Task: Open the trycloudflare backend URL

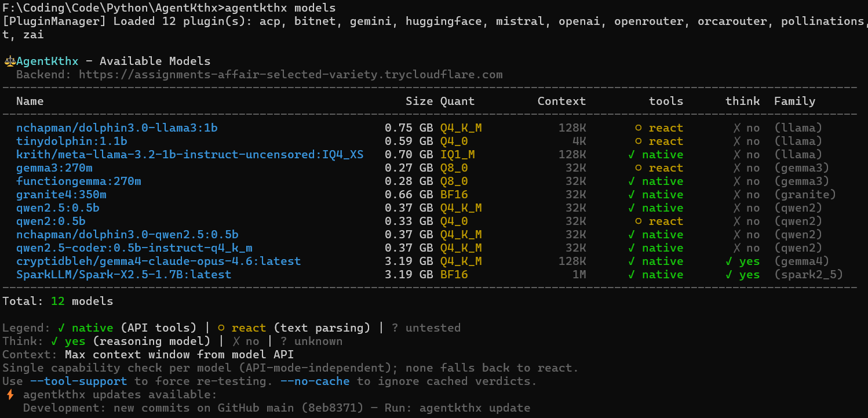Action: click(x=290, y=75)
